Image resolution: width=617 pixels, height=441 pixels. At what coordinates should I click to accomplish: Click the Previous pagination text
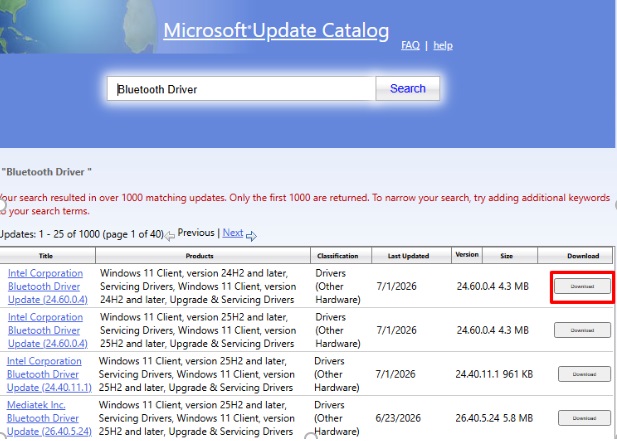(196, 232)
